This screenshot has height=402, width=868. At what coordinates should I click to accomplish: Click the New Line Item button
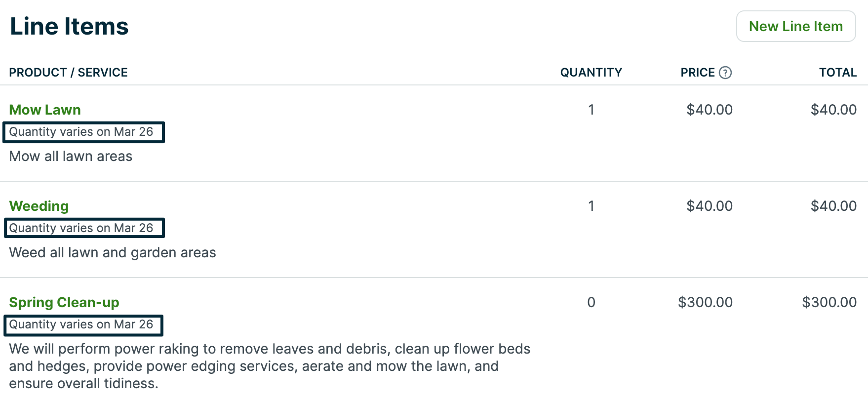(x=795, y=26)
